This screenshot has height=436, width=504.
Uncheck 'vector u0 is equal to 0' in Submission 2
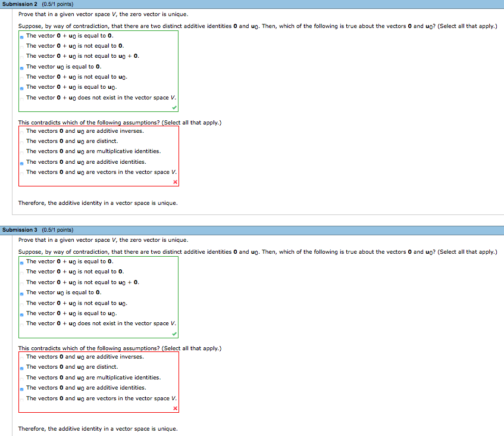pos(21,66)
